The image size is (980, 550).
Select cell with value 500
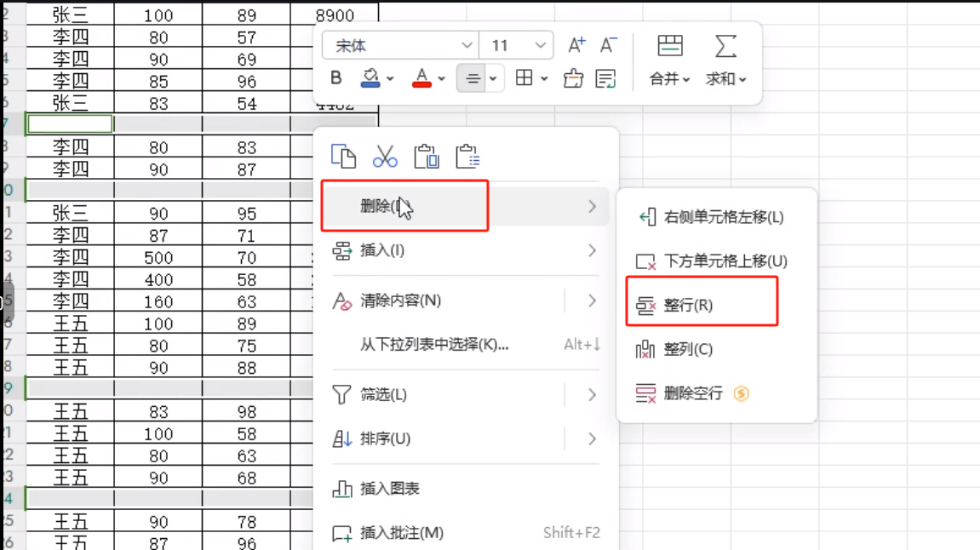click(158, 257)
